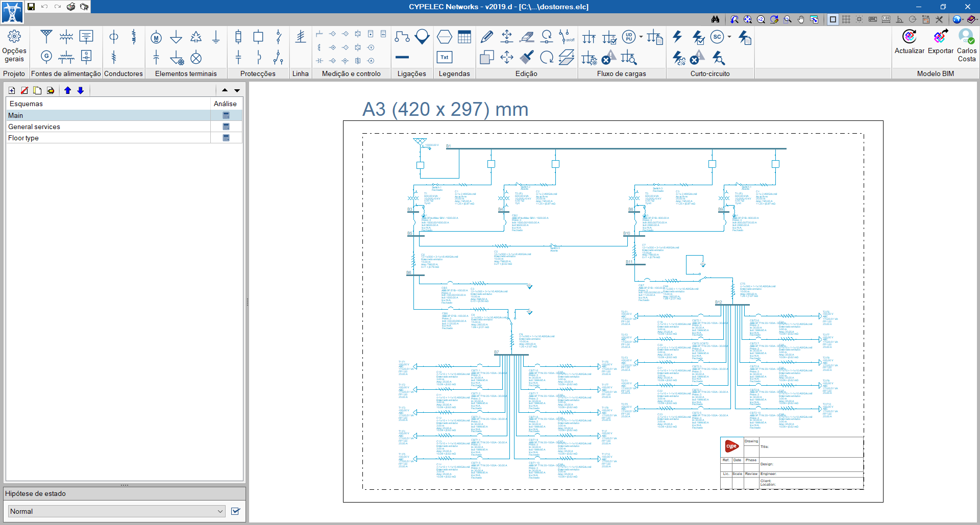Click the Análise column header
The height and width of the screenshot is (525, 980).
(x=226, y=104)
